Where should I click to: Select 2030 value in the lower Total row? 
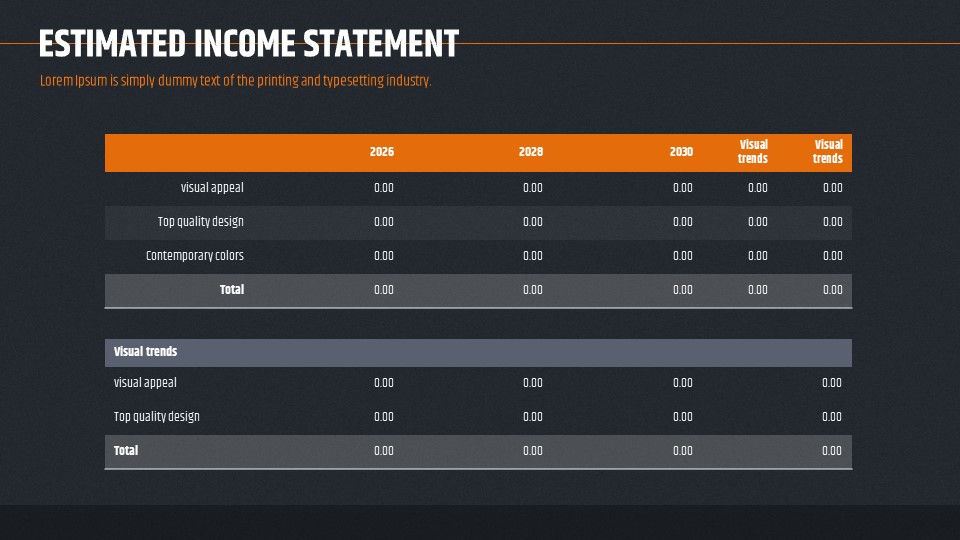(x=683, y=451)
